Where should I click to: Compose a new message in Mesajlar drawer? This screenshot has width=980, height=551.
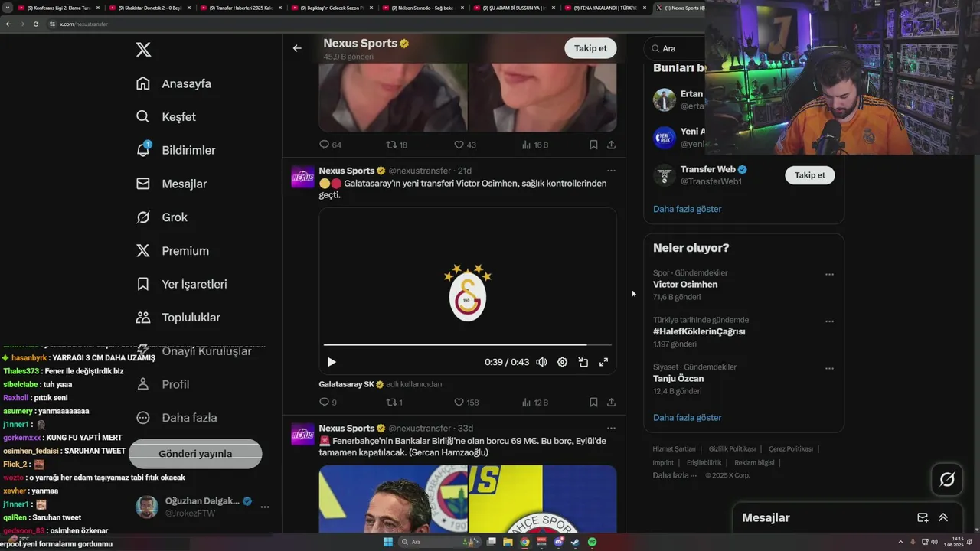[923, 518]
